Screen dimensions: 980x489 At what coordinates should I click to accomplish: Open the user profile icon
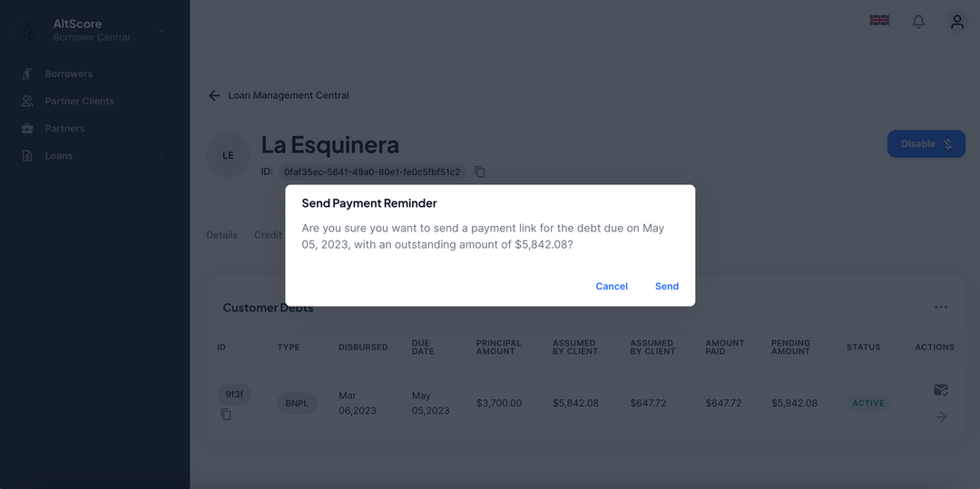[x=956, y=22]
